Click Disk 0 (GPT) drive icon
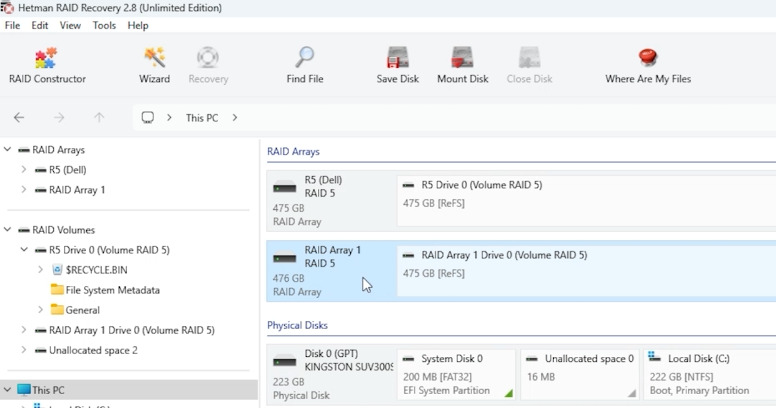Viewport: 776px width, 408px height. [x=285, y=361]
